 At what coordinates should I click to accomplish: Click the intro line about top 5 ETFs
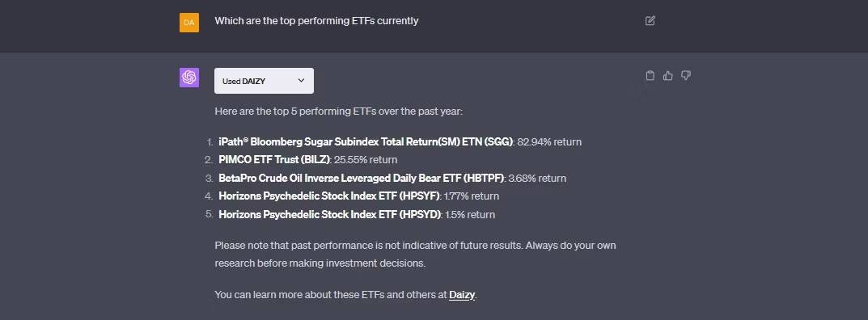[338, 111]
